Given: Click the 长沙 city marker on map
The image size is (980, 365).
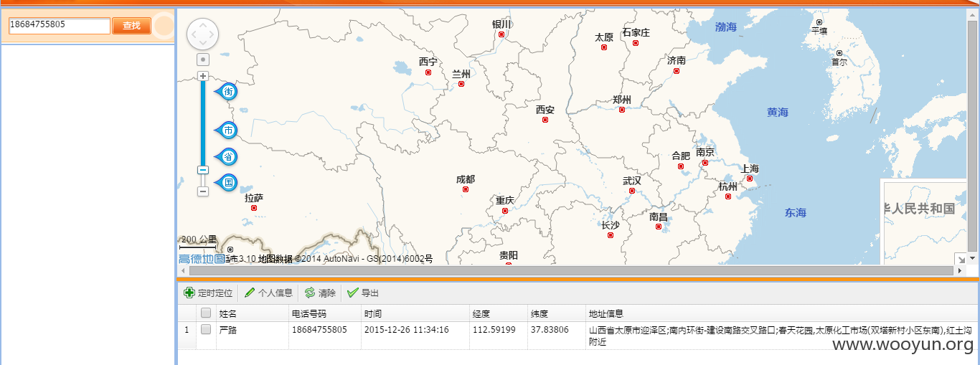Looking at the screenshot, I should pos(611,235).
